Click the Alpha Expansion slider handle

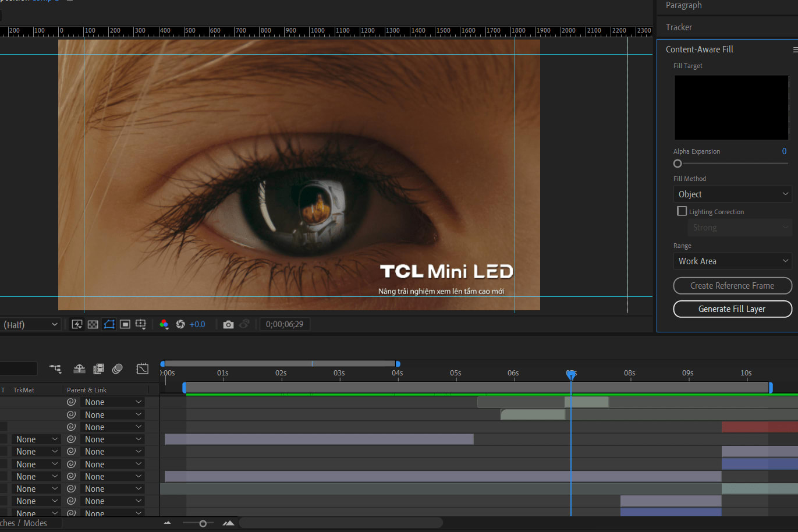[x=678, y=164]
